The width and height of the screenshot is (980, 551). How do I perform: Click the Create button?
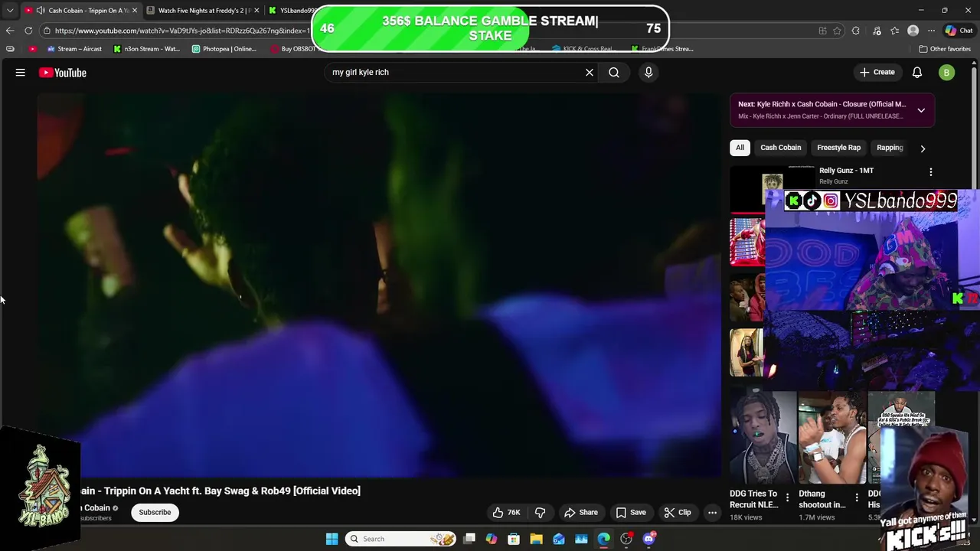point(877,72)
